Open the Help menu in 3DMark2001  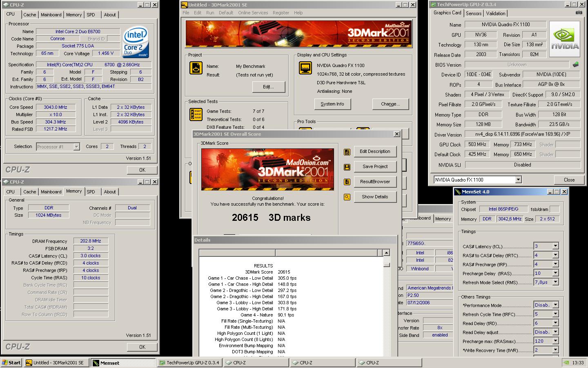click(x=298, y=13)
